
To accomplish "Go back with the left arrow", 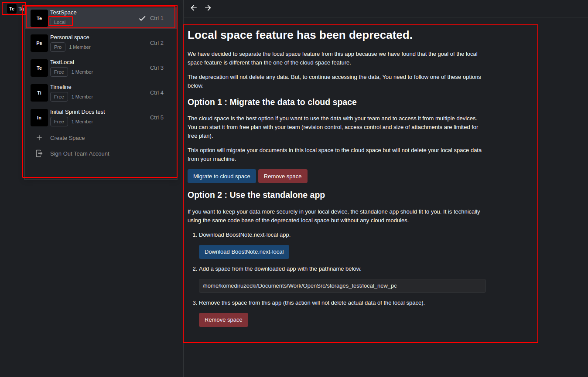I will pyautogui.click(x=194, y=8).
